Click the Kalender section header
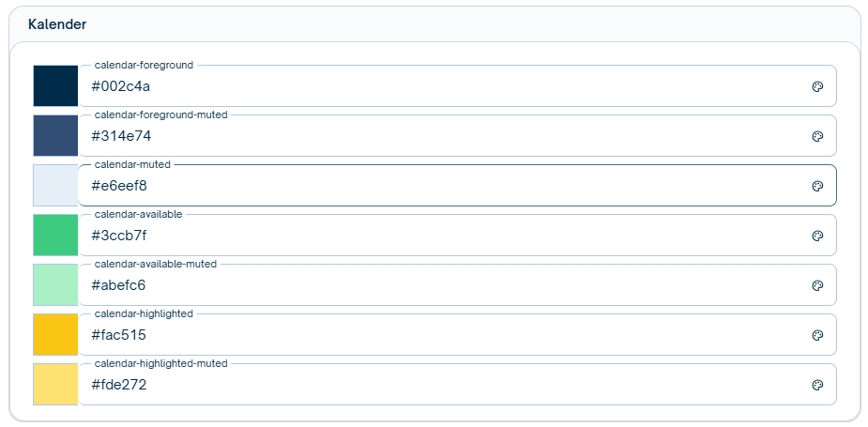Screen dimensions: 868x427 point(57,23)
